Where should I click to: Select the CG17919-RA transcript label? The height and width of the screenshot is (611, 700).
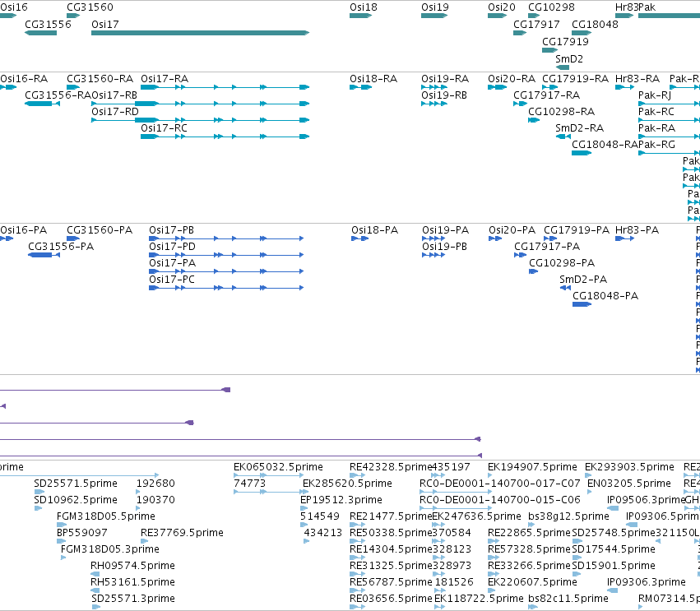click(575, 79)
